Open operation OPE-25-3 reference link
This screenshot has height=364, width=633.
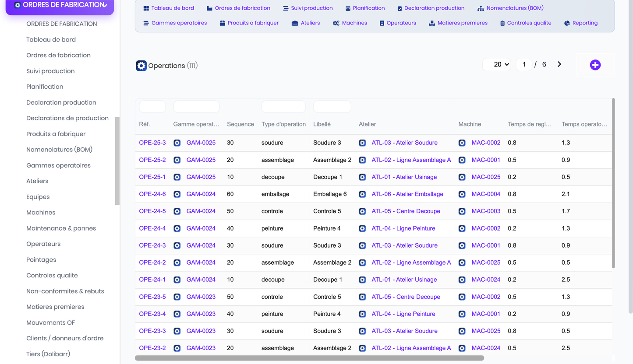point(152,143)
